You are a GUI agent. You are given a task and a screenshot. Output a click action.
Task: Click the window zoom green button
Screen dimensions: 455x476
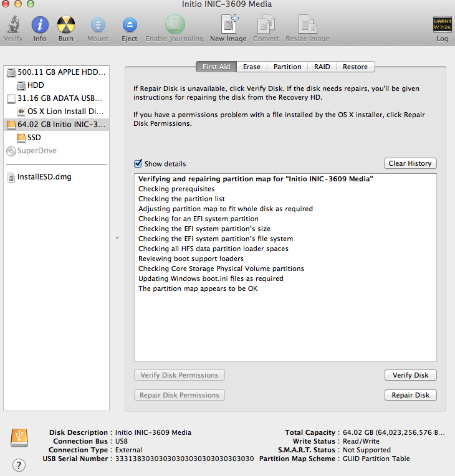coord(30,4)
